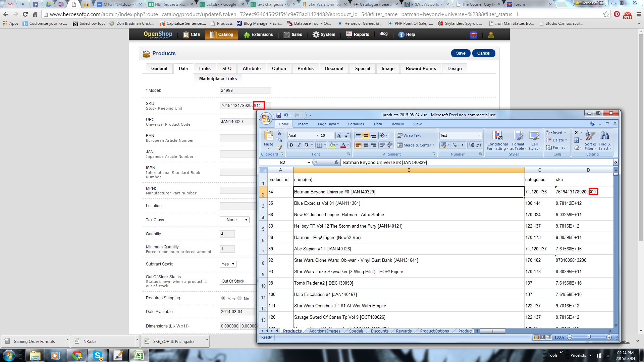Image resolution: width=644 pixels, height=362 pixels.
Task: Align text right in Excel
Action: pos(373,145)
